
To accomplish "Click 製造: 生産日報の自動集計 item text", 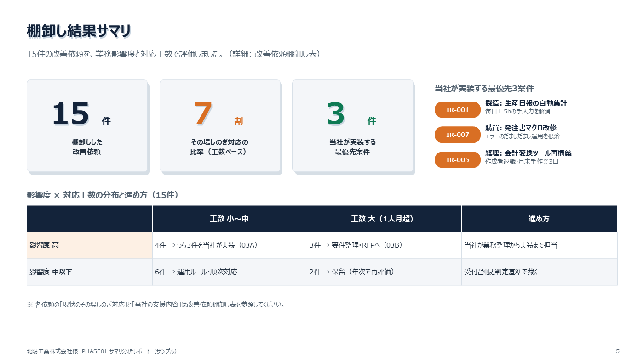I will click(x=526, y=103).
